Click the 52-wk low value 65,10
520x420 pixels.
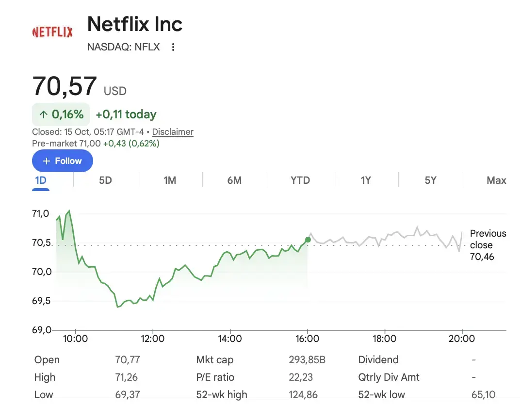[484, 394]
